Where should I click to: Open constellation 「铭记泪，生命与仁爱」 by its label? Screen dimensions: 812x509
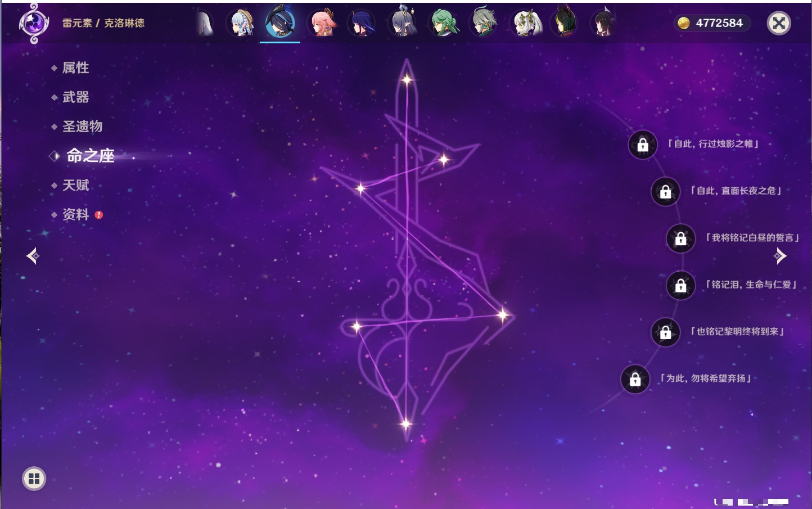[x=751, y=285]
